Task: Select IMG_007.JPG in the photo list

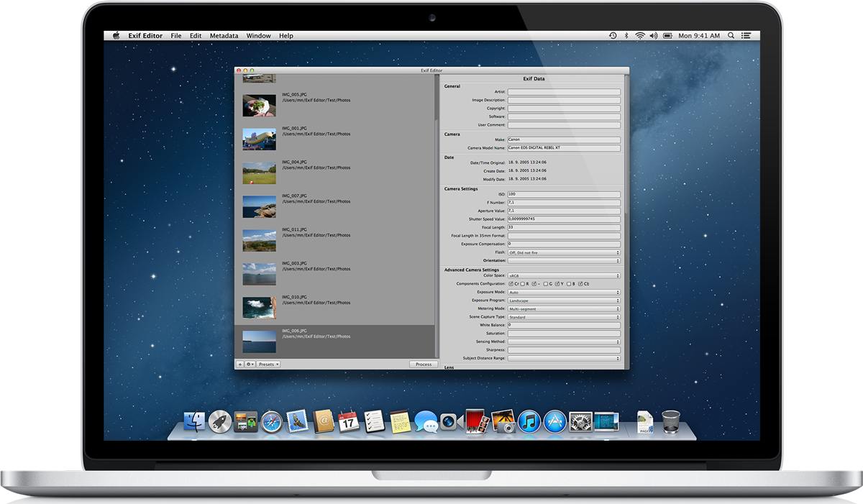Action: [x=334, y=206]
